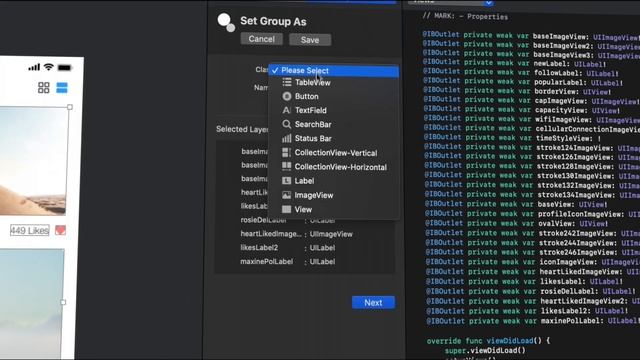Click the TableView list icon in dropdown

point(287,82)
